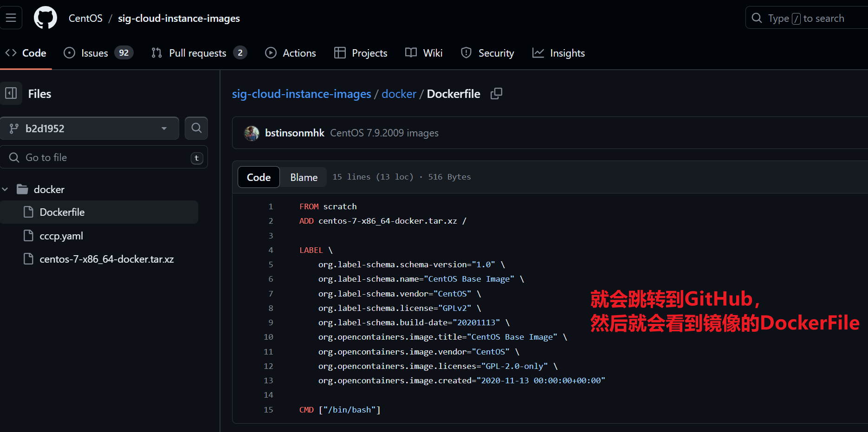The height and width of the screenshot is (432, 868).
Task: Click line number 1 in the code
Action: 271,206
